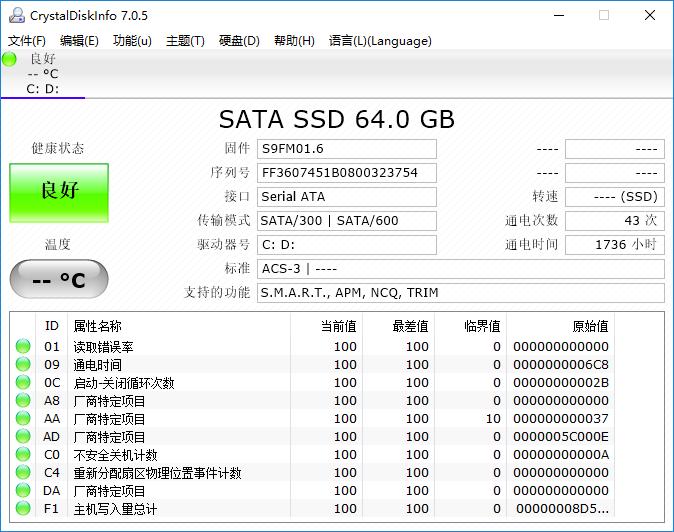
Task: Click the CrystalDiskInfo app icon in title bar
Action: [15, 15]
